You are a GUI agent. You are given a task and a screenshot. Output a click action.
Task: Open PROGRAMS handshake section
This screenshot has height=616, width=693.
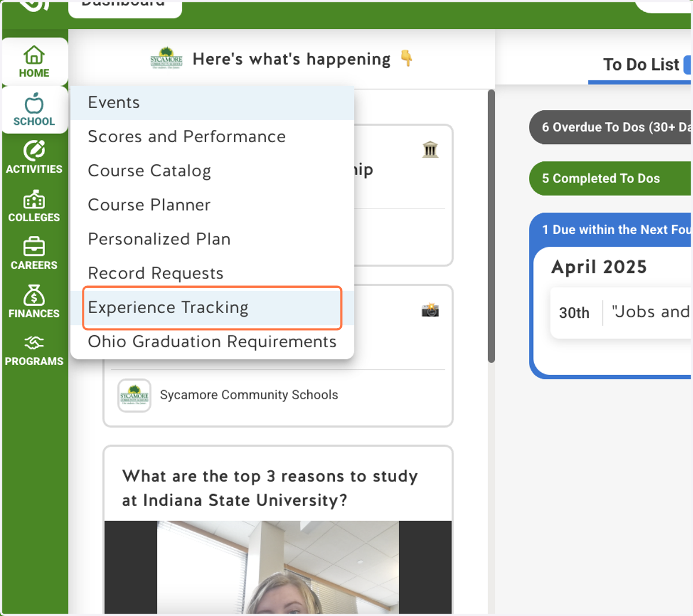pos(35,350)
